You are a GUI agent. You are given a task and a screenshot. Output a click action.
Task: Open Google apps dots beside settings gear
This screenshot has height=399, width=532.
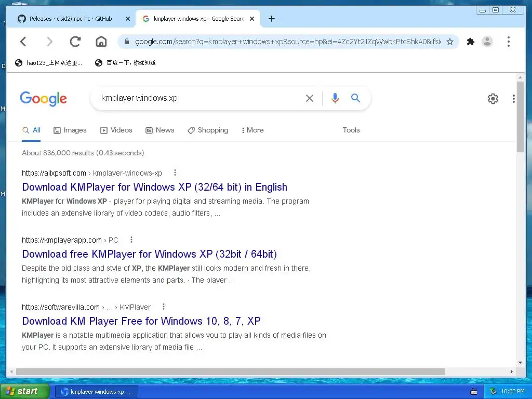pyautogui.click(x=514, y=99)
